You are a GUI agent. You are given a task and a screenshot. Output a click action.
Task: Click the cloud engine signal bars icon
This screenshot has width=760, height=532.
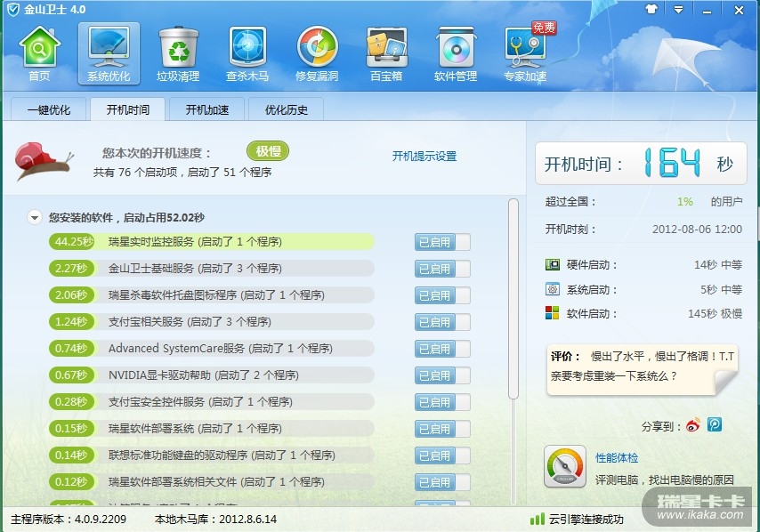(x=537, y=520)
